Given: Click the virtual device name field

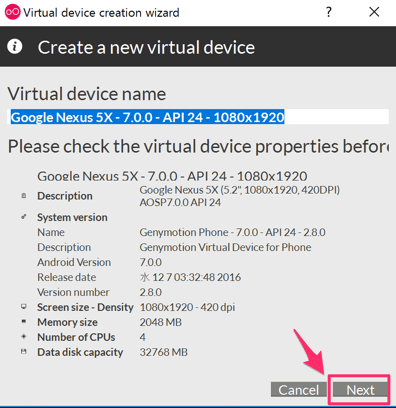Looking at the screenshot, I should [x=198, y=117].
